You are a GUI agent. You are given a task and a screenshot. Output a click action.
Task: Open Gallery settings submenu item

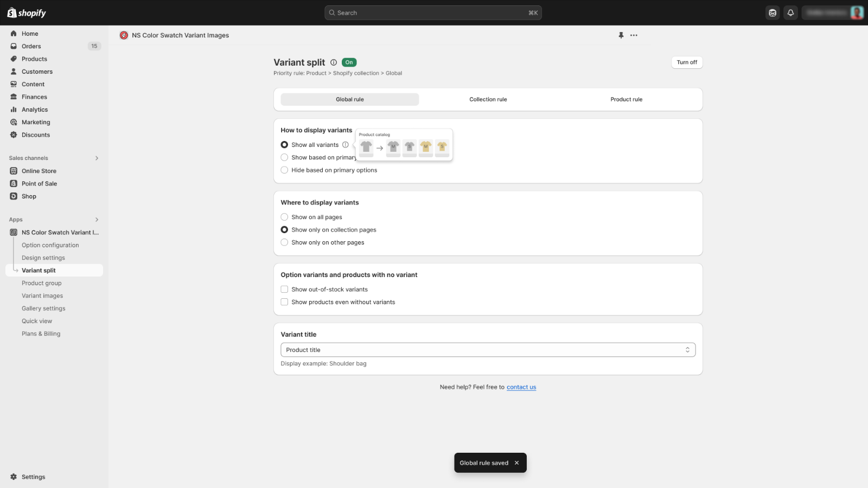pyautogui.click(x=43, y=309)
